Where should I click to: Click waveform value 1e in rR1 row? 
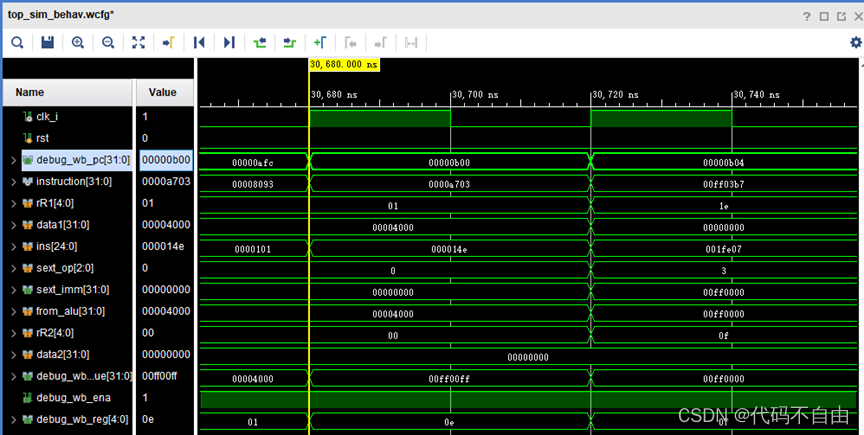click(x=723, y=206)
